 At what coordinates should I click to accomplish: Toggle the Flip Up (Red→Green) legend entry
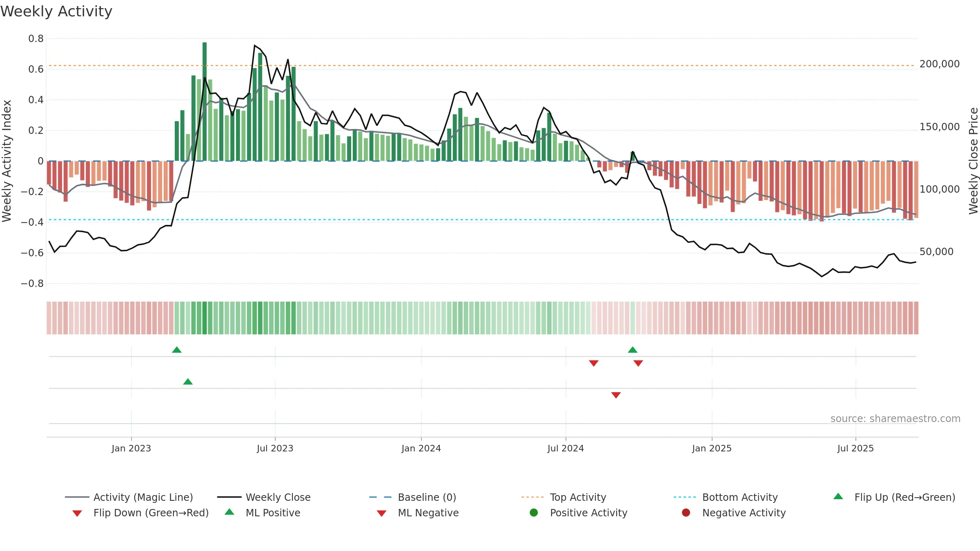(894, 497)
